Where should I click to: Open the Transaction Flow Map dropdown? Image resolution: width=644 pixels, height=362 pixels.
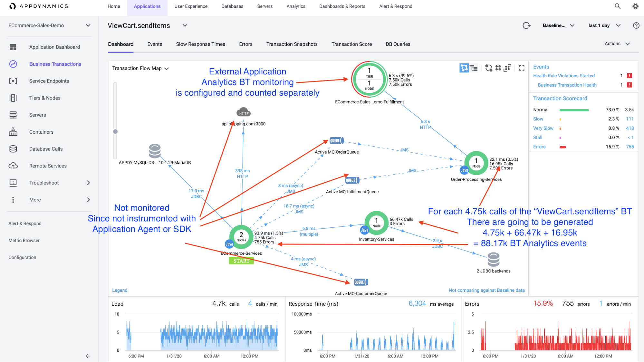tap(140, 68)
